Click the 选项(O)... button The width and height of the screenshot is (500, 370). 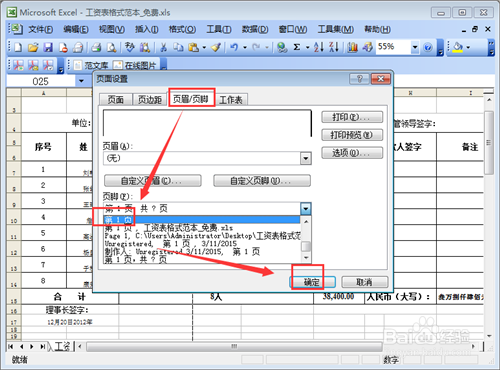pyautogui.click(x=352, y=153)
